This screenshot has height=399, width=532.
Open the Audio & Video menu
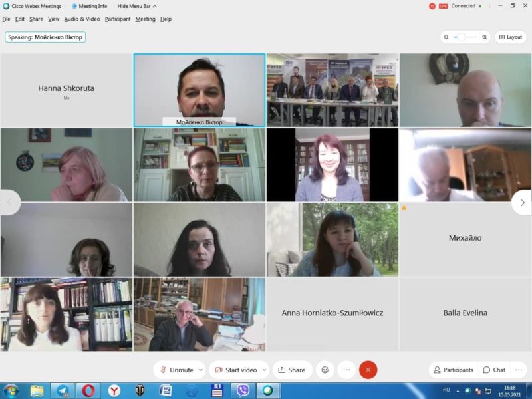click(x=82, y=19)
